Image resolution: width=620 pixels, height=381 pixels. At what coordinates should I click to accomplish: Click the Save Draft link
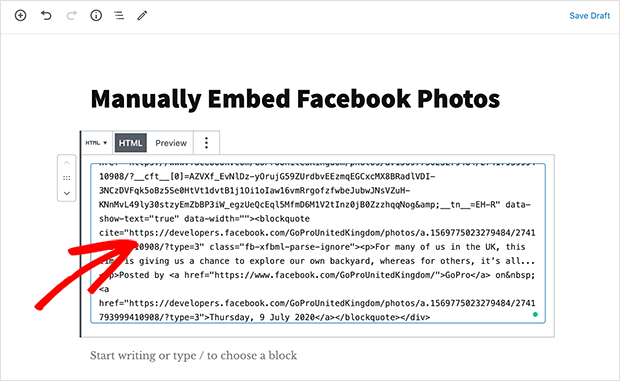590,16
